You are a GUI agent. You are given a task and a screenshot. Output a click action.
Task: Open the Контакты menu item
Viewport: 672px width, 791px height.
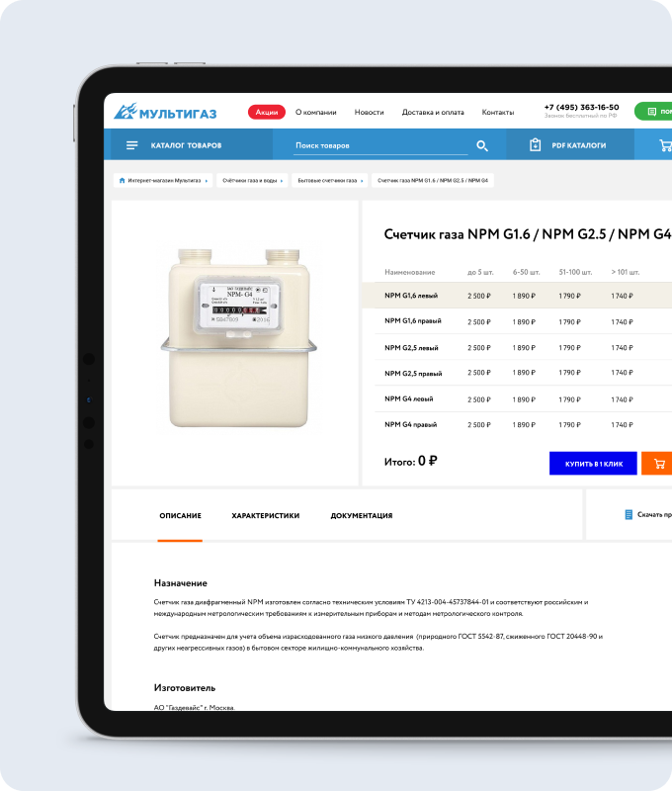coord(497,112)
